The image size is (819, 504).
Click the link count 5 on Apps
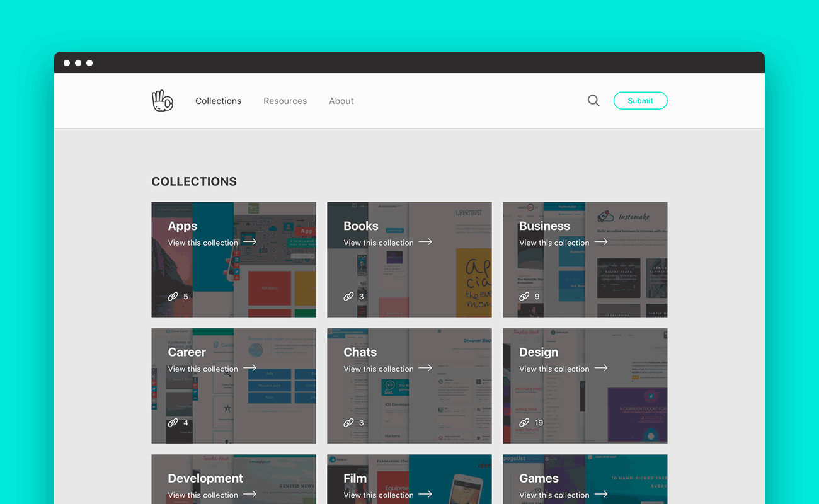[186, 296]
